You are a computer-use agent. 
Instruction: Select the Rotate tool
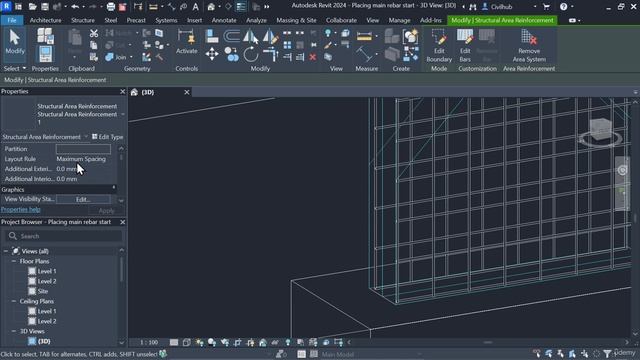[251, 54]
